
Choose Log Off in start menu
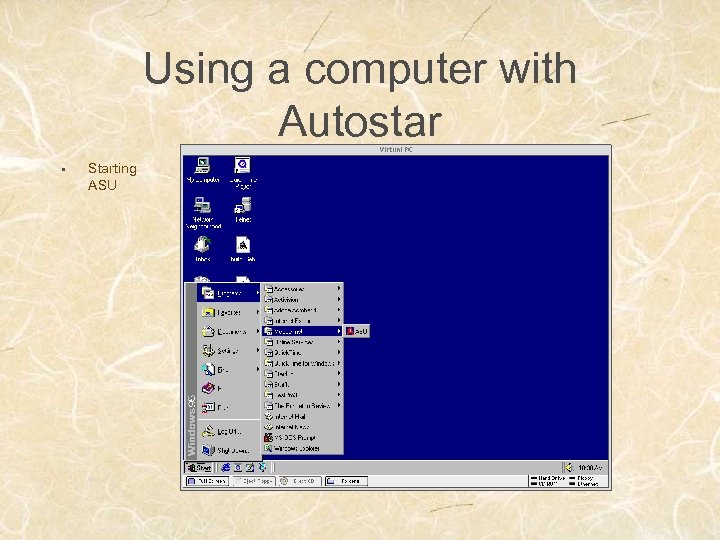[x=229, y=431]
